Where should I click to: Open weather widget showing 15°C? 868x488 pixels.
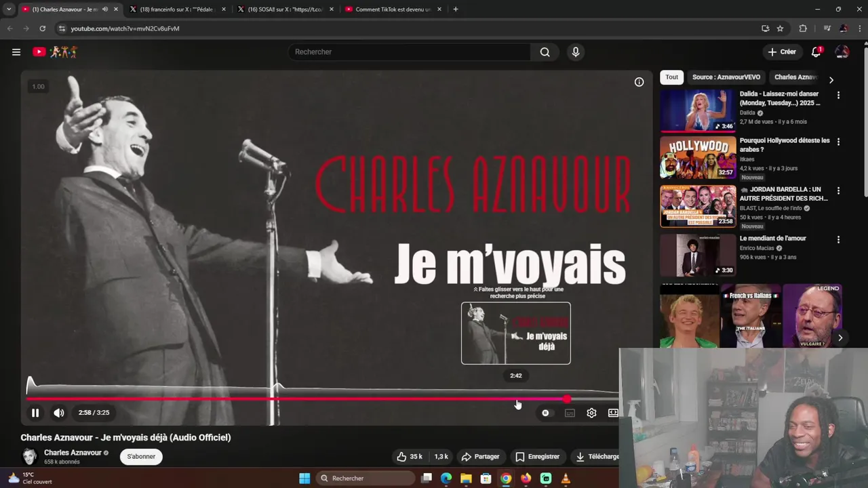[x=30, y=479]
